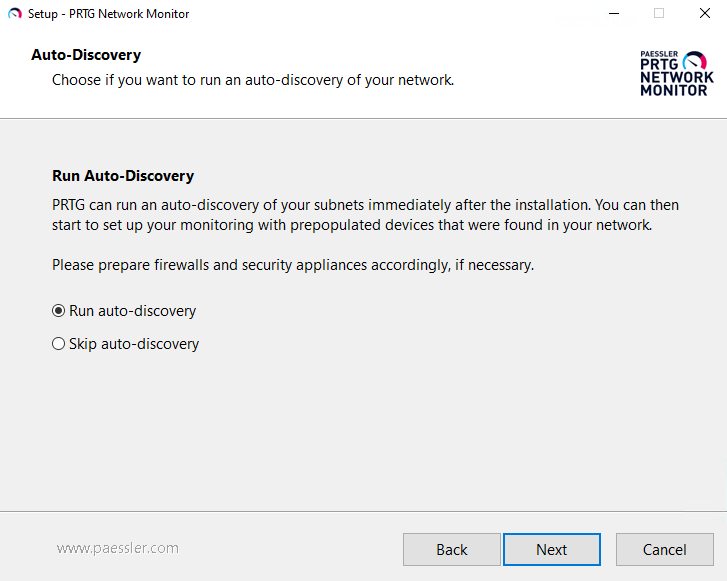727x581 pixels.
Task: Click the "Run auto-discovery" option label
Action: click(x=132, y=311)
